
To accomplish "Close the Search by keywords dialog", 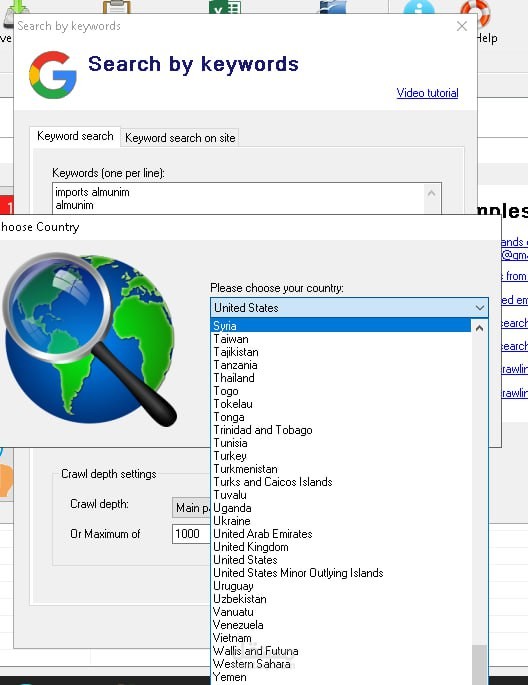I will click(462, 26).
